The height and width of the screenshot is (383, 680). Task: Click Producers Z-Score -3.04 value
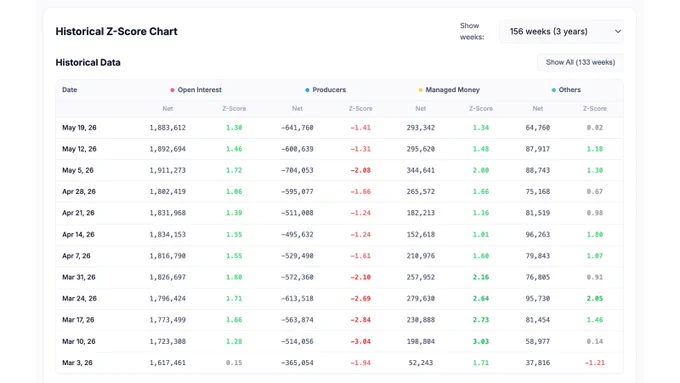[360, 341]
